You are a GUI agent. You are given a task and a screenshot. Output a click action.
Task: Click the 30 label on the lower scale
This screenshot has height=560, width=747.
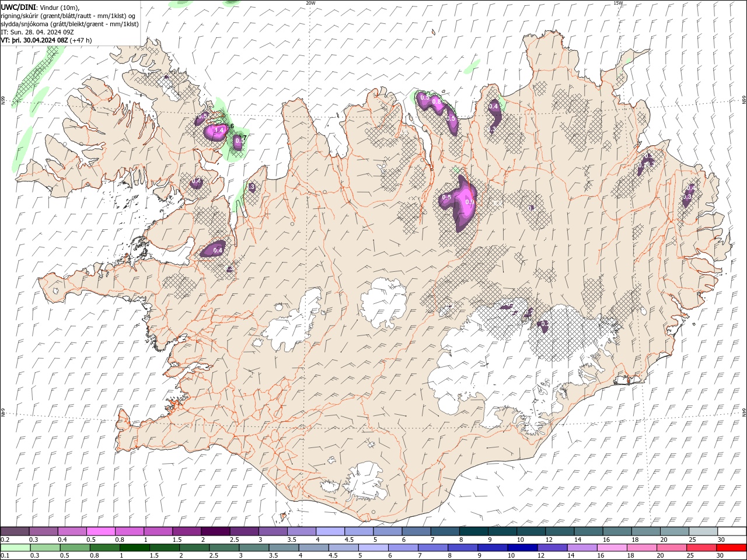[721, 556]
